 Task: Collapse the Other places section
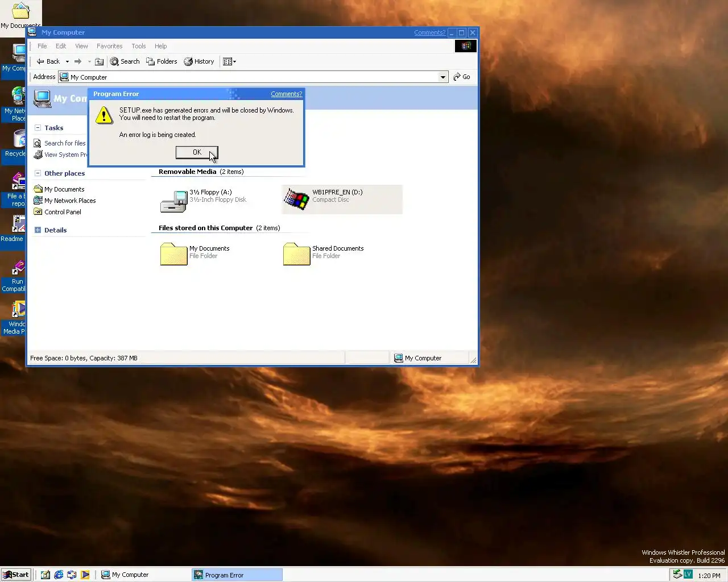(38, 173)
